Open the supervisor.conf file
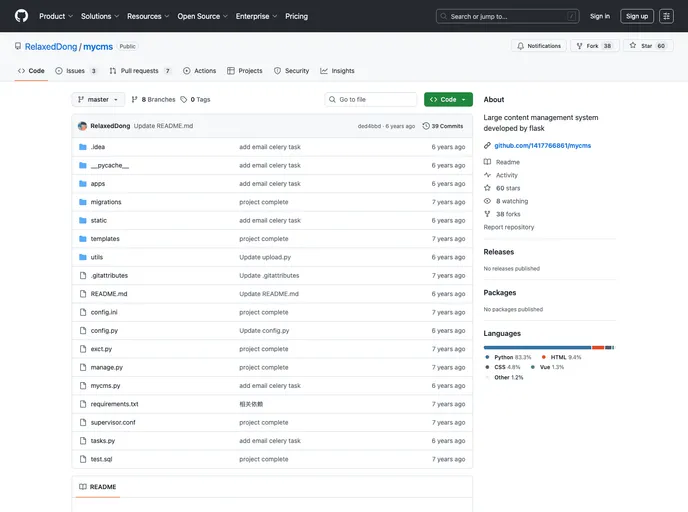Screen dimensions: 688x512 [113, 422]
